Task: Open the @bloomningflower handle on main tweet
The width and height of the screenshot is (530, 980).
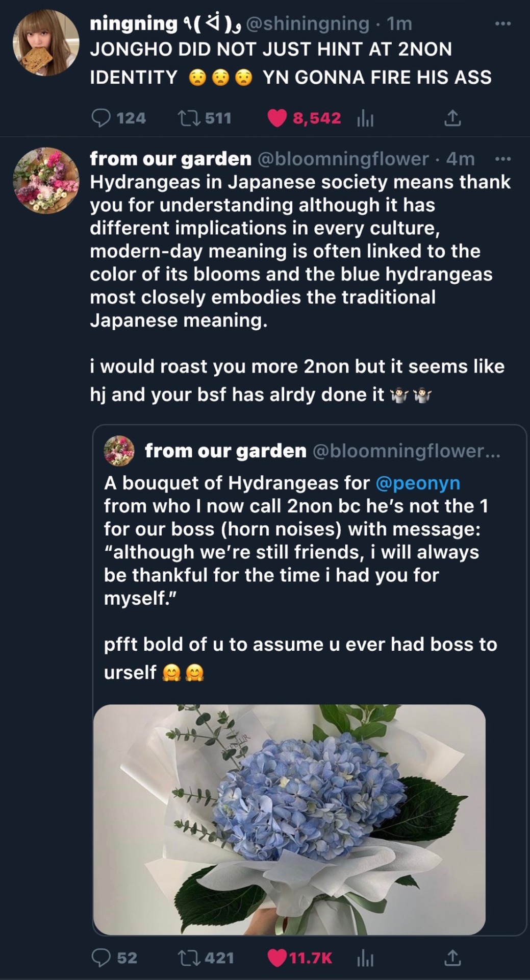Action: point(343,159)
